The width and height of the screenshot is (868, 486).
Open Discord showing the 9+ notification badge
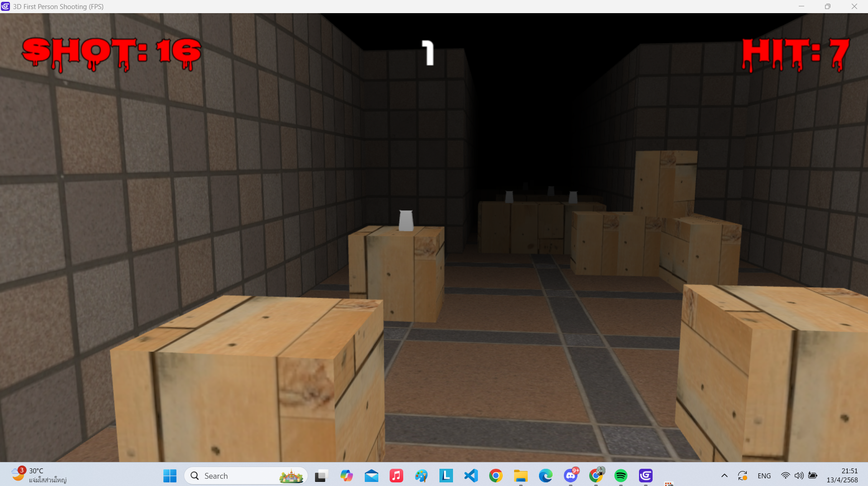tap(570, 475)
